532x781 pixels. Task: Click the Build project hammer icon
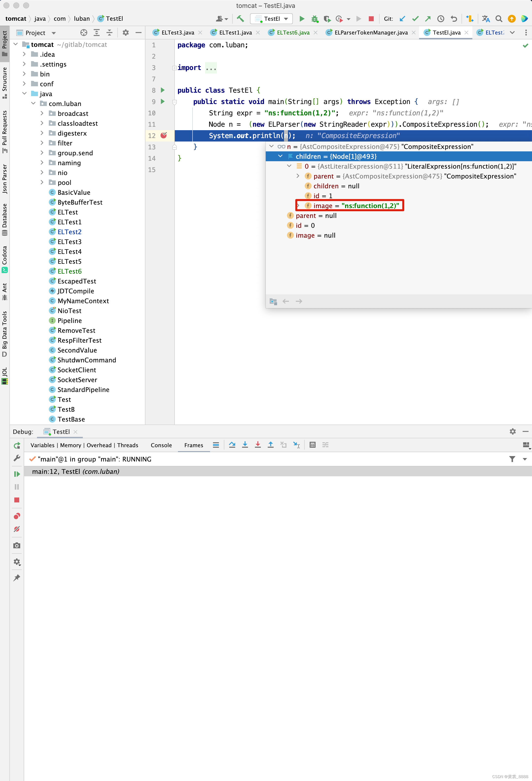click(x=240, y=18)
